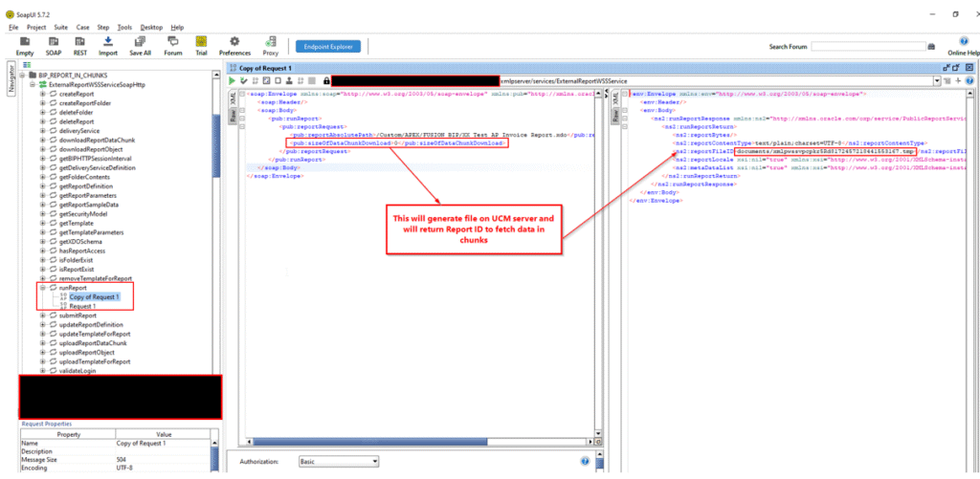The image size is (980, 479).
Task: Open the Navigator side tab
Action: [x=11, y=78]
